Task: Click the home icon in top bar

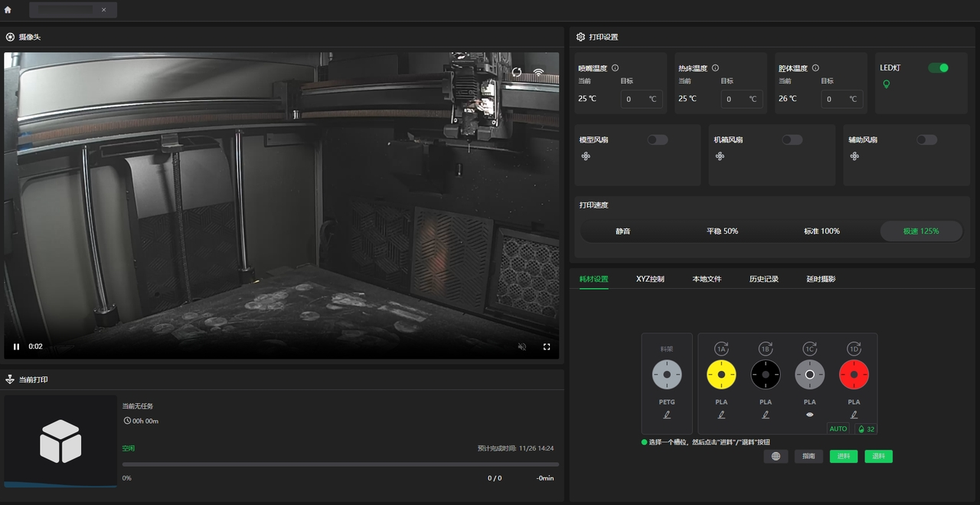Action: [8, 10]
